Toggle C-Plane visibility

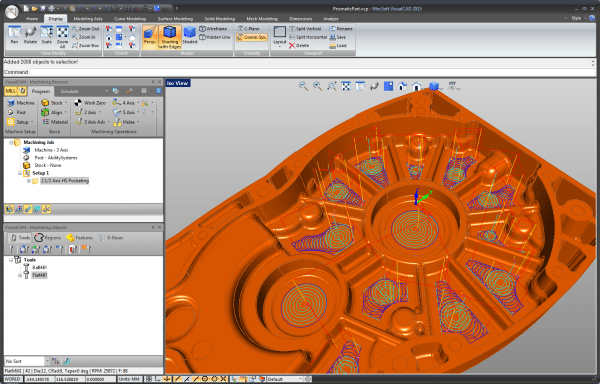[248, 29]
